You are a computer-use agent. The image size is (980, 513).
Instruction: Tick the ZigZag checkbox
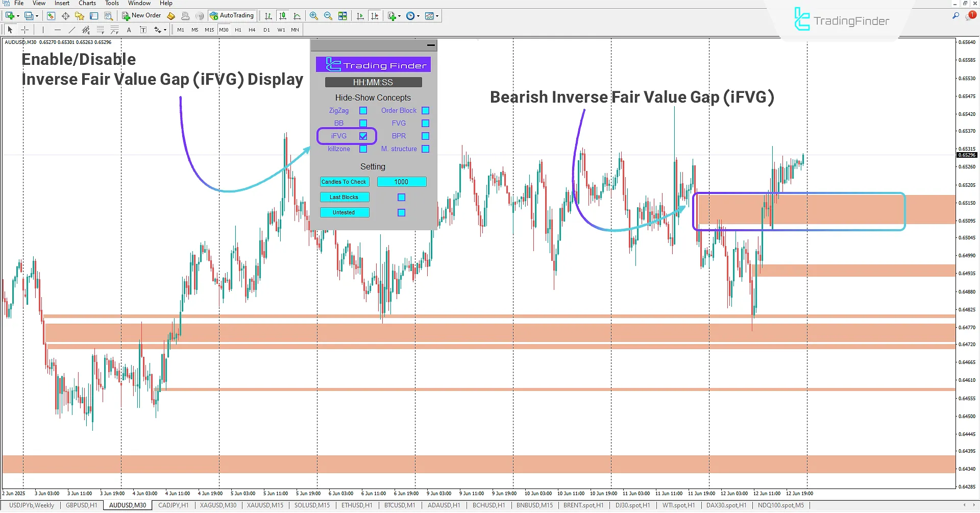point(363,110)
